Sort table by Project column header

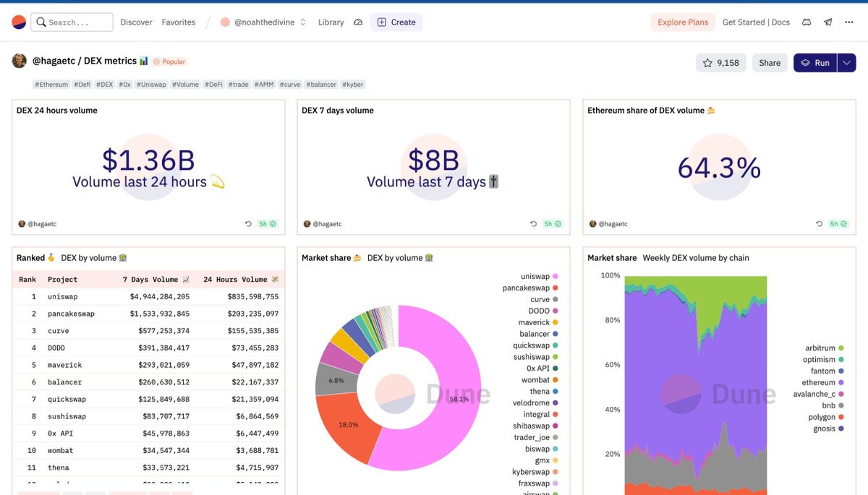coord(62,279)
